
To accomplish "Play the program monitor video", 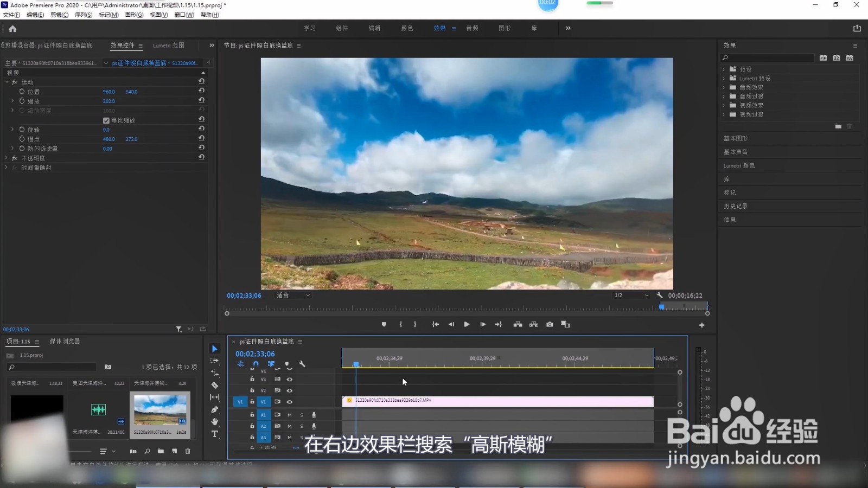I will (x=467, y=324).
